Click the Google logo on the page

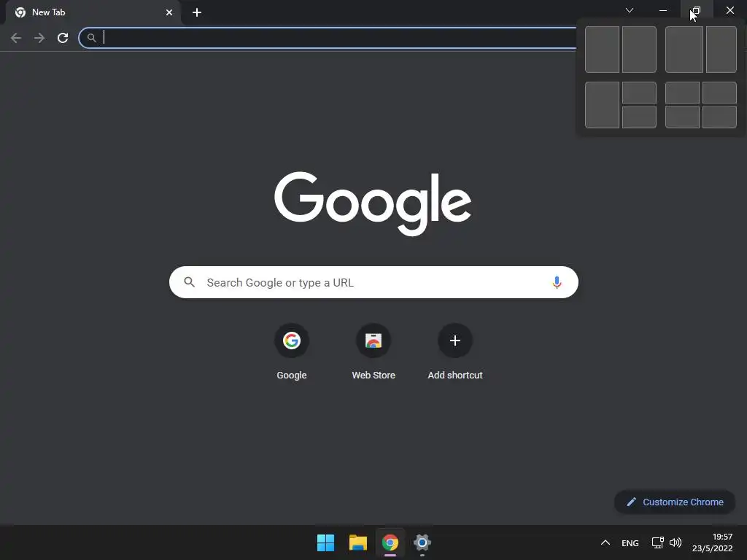[373, 203]
